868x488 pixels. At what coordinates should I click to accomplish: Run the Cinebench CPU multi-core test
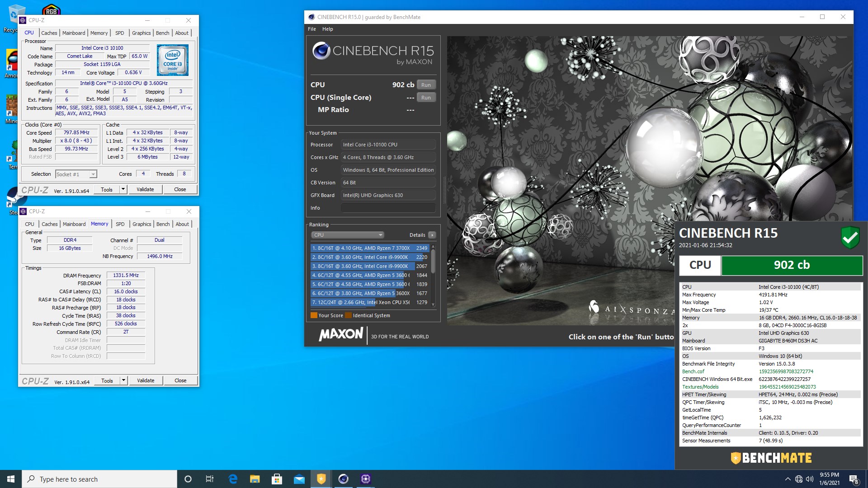point(426,85)
